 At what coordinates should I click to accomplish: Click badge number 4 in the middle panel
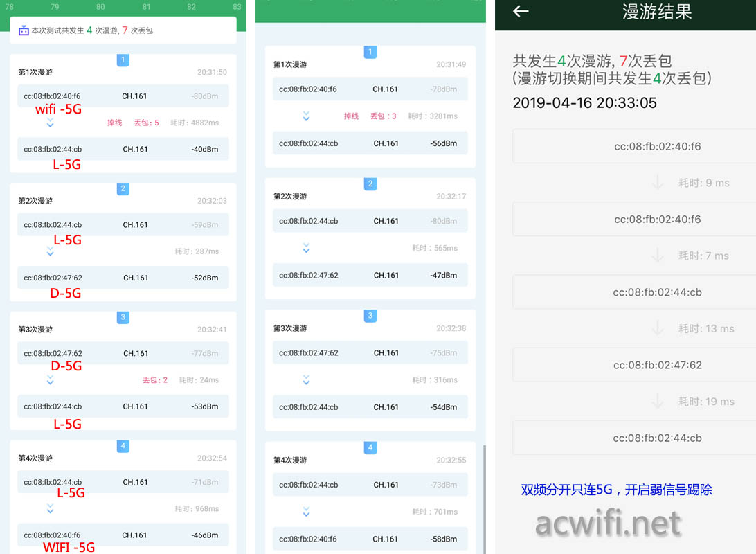point(370,447)
